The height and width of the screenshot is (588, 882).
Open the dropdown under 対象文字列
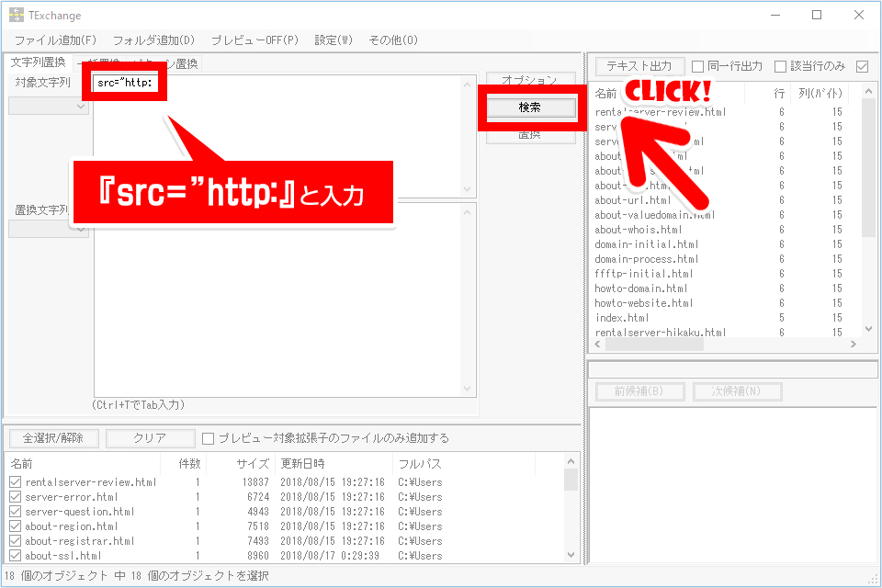(x=49, y=106)
